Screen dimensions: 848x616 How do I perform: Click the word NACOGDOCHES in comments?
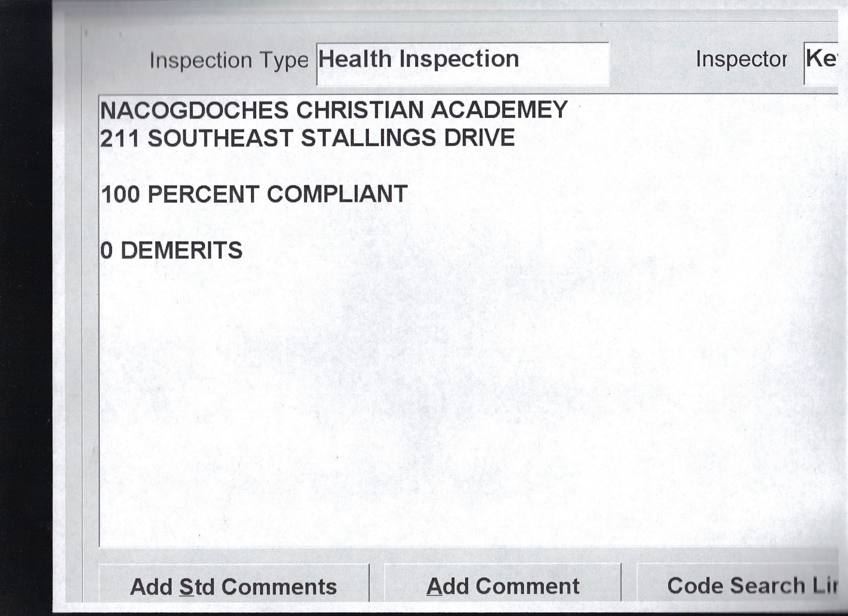[194, 110]
